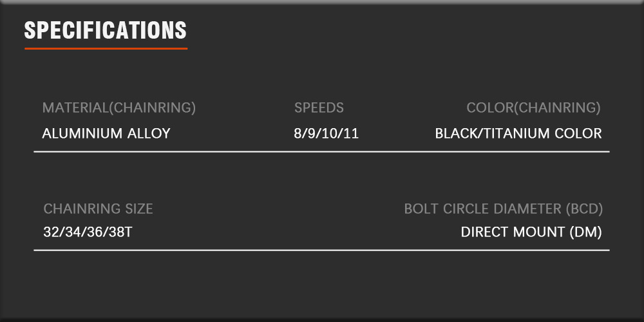Click the MATERIAL(CHAINRING) label

pos(118,108)
